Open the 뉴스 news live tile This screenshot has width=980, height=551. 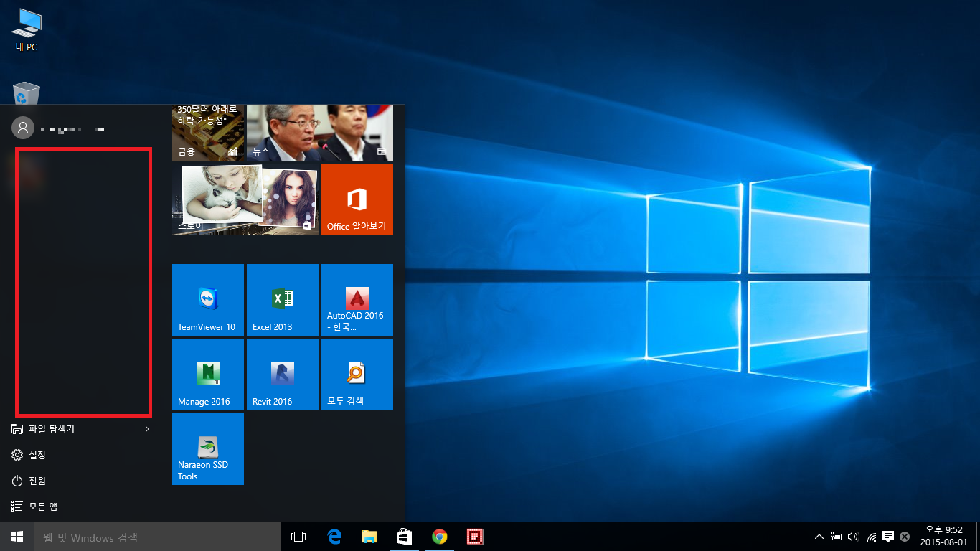[320, 132]
